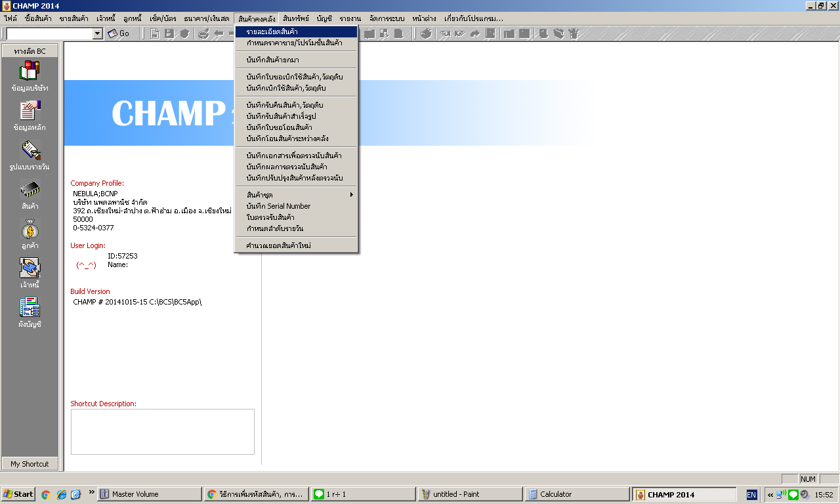The height and width of the screenshot is (504, 840).
Task: Choose บันทึกสินค้ายกมา from the menu
Action: (297, 60)
